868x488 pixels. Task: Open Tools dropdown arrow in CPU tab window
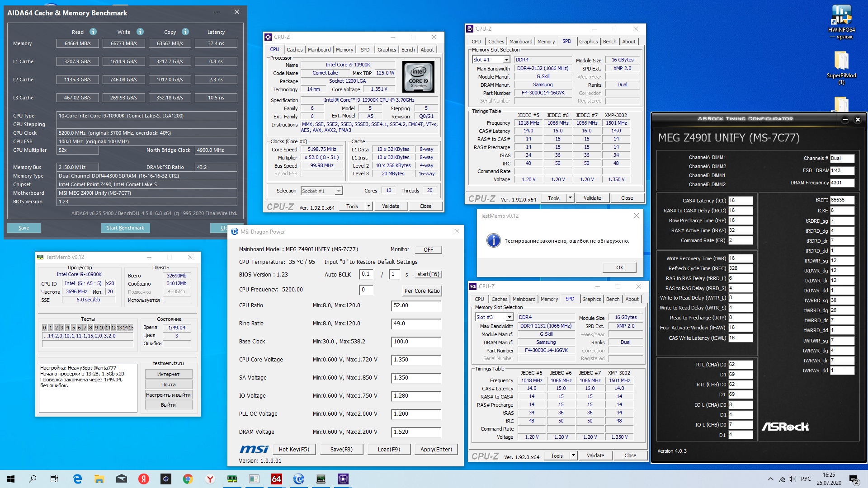368,206
